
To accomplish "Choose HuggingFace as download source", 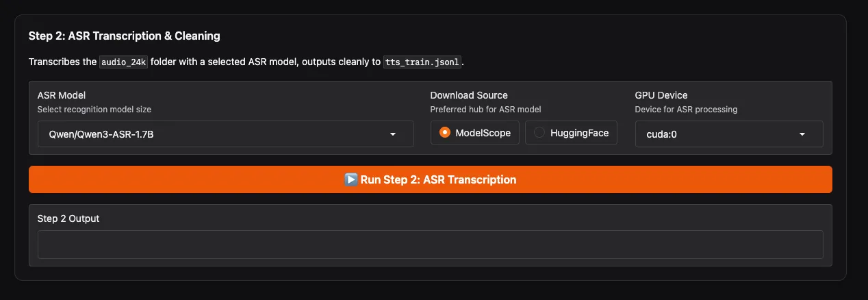I will [540, 133].
